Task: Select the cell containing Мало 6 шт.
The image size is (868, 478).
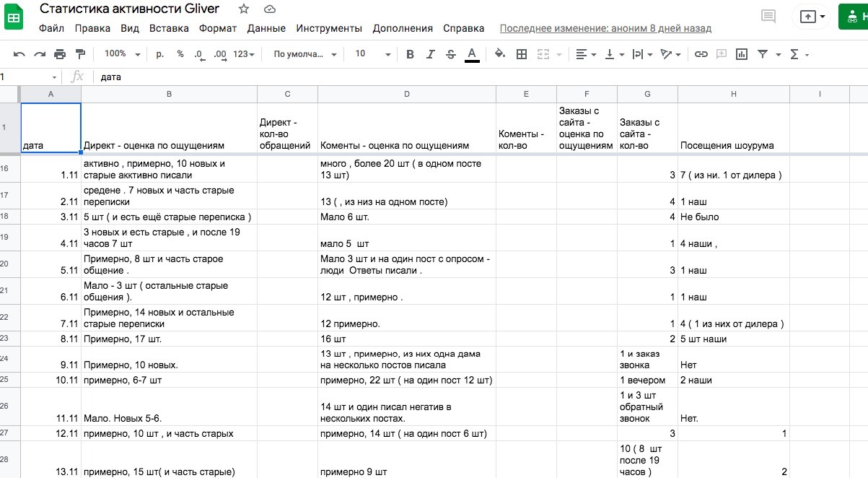Action: (407, 217)
